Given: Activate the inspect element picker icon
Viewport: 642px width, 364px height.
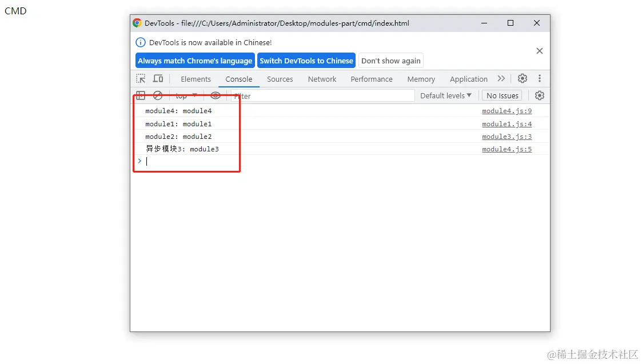Looking at the screenshot, I should tap(141, 79).
